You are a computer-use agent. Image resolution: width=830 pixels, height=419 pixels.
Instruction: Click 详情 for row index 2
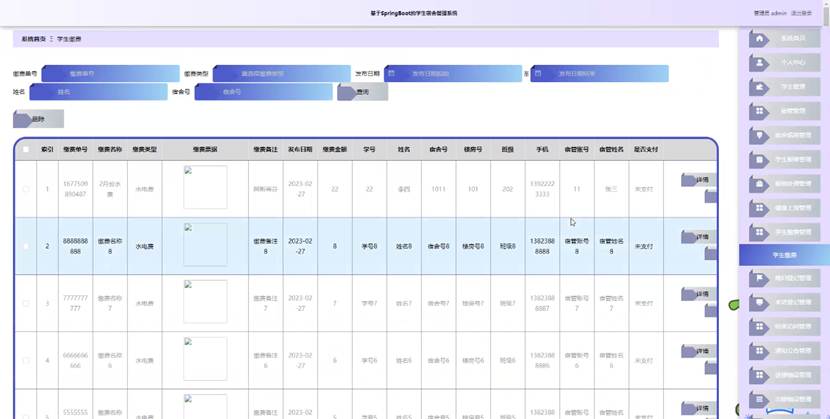coord(698,237)
